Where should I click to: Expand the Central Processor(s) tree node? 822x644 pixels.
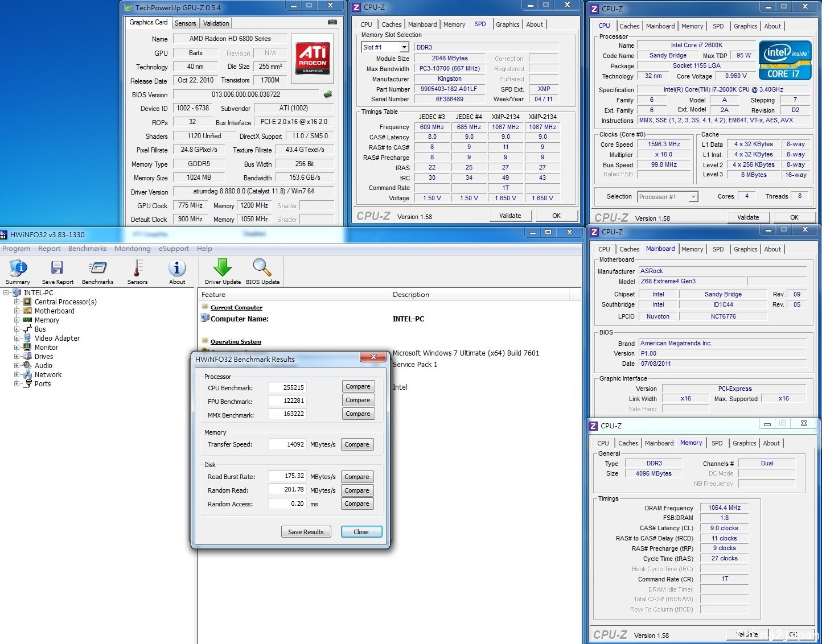pos(17,302)
